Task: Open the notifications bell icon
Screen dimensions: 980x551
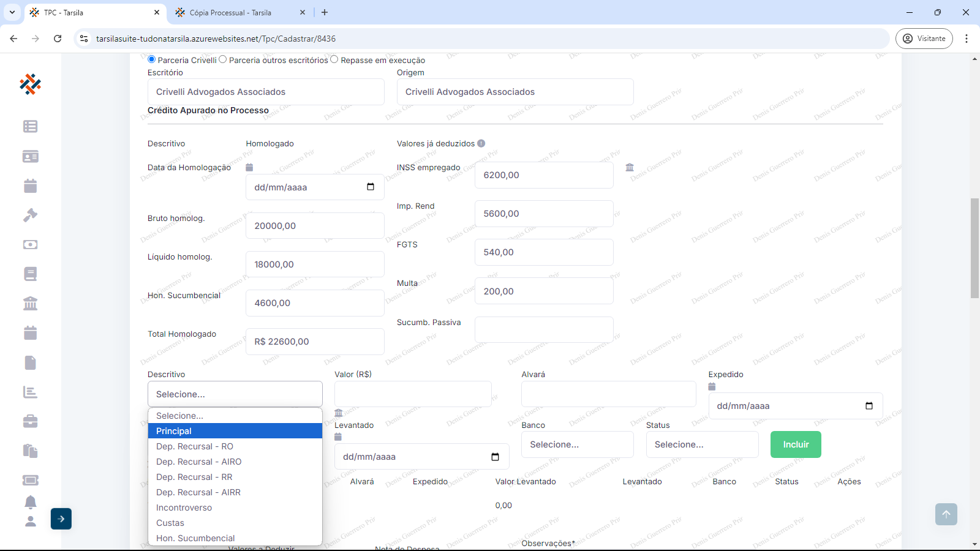Action: coord(30,502)
